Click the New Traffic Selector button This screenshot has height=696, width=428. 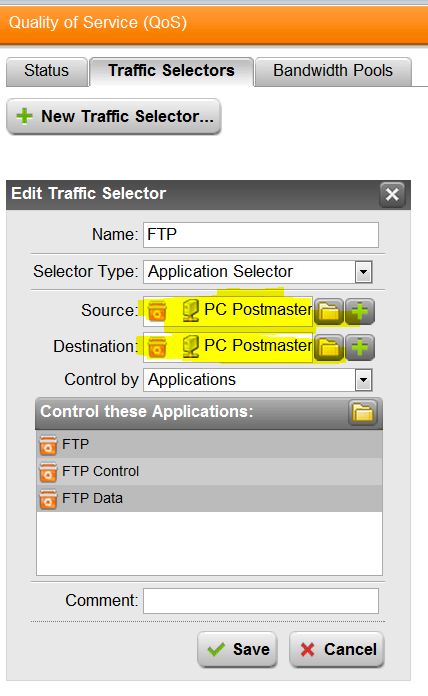point(114,116)
